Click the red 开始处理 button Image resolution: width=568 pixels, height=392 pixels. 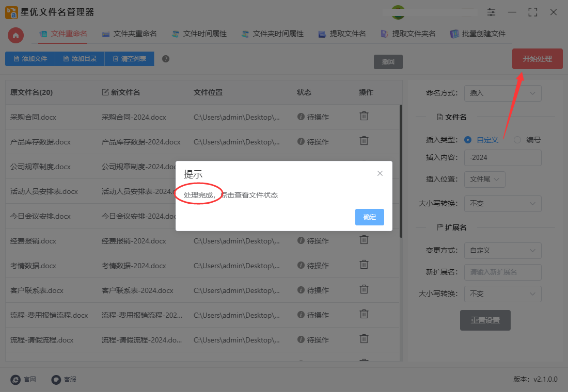coord(537,59)
